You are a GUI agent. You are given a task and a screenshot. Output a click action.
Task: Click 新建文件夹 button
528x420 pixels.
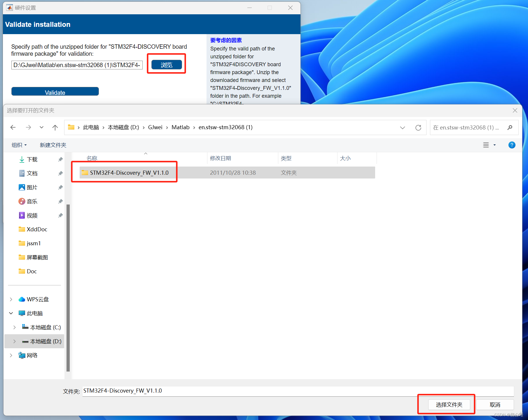[x=53, y=145]
